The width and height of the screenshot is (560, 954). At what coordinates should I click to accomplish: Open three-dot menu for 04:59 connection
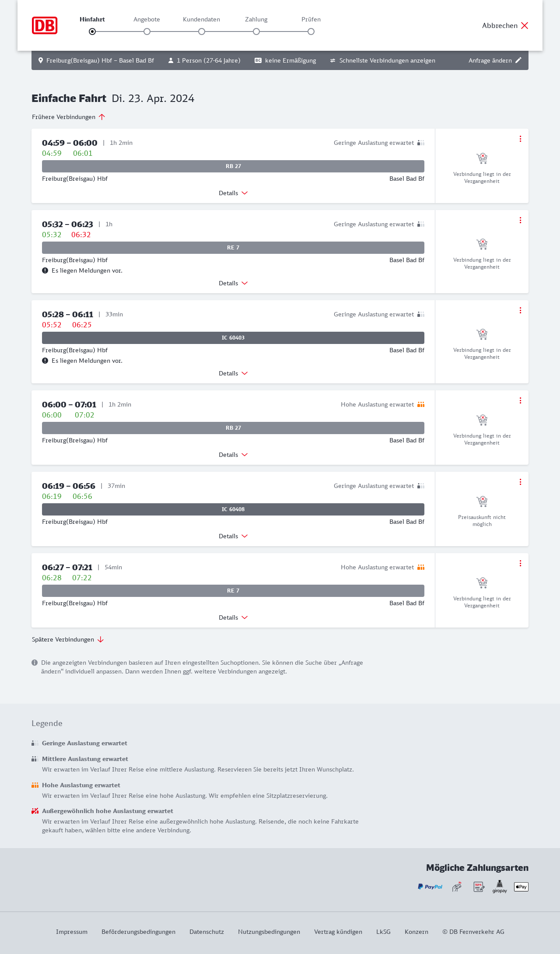pos(520,139)
